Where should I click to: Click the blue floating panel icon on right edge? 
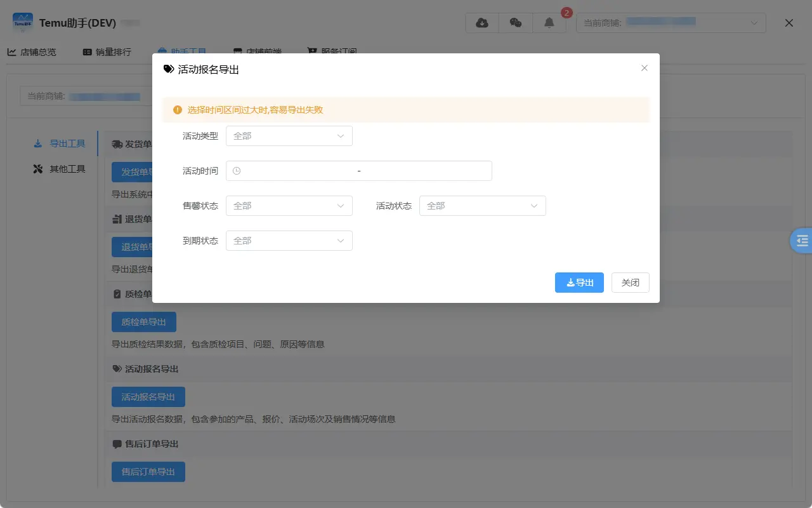point(802,241)
